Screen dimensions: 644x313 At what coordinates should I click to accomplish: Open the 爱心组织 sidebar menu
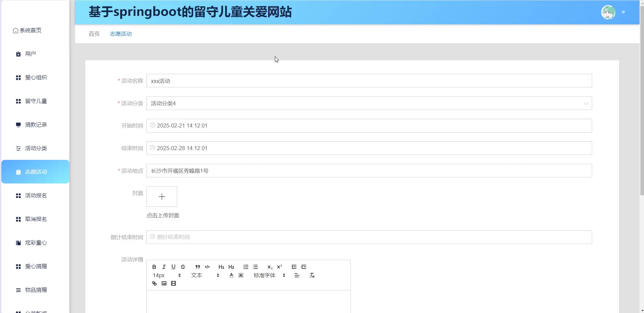click(x=35, y=78)
